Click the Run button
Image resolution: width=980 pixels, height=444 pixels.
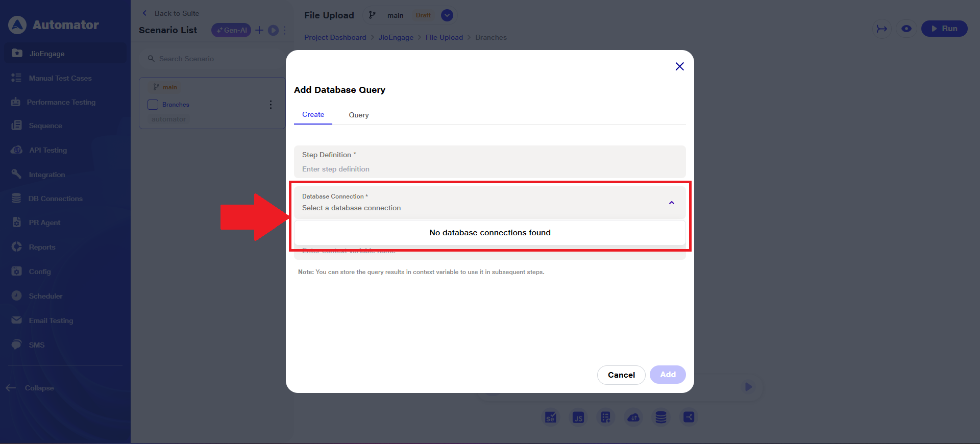(x=944, y=29)
